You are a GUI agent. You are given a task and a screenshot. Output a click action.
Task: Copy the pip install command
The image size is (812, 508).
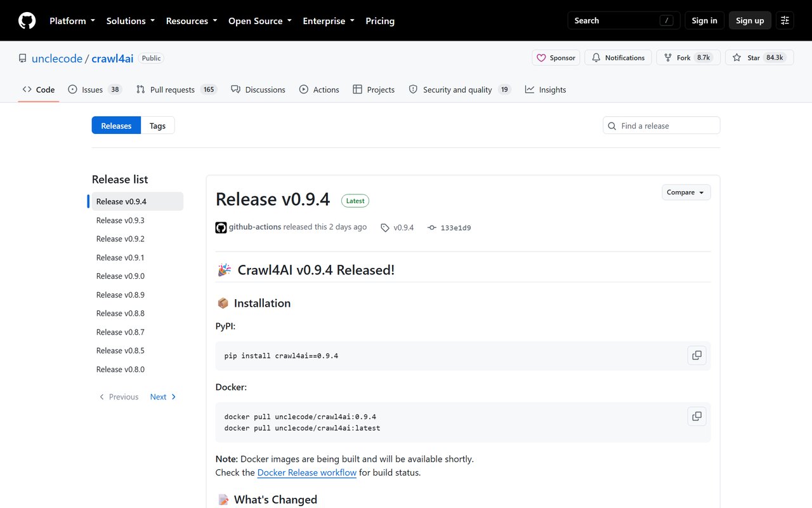point(697,356)
